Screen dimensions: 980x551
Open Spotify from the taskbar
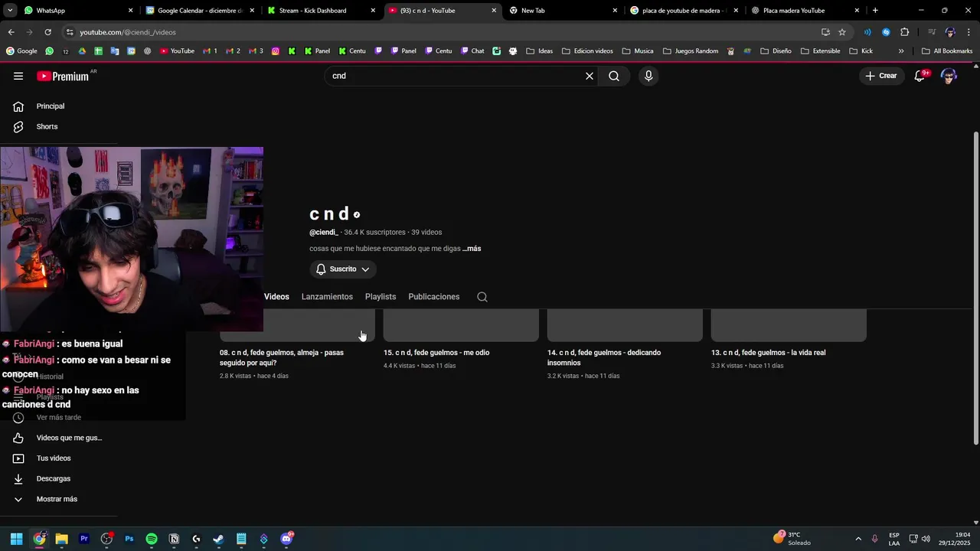152,539
